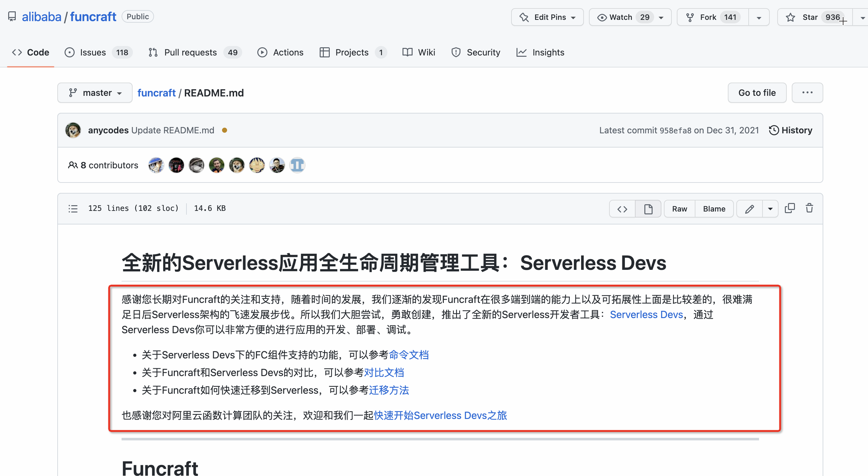Open the Raw file view
The height and width of the screenshot is (476, 868).
pyautogui.click(x=679, y=209)
